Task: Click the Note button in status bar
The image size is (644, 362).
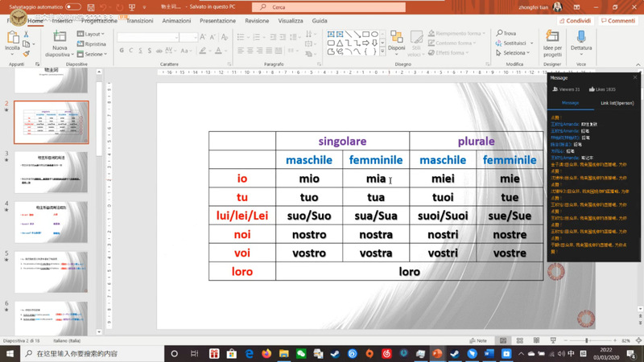Action: tap(478, 340)
